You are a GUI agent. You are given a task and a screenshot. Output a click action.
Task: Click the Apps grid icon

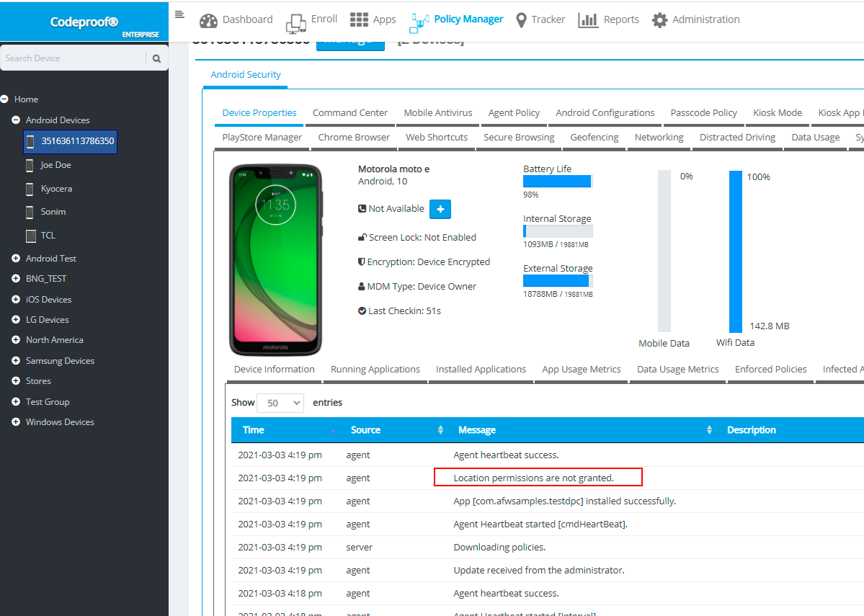click(360, 20)
